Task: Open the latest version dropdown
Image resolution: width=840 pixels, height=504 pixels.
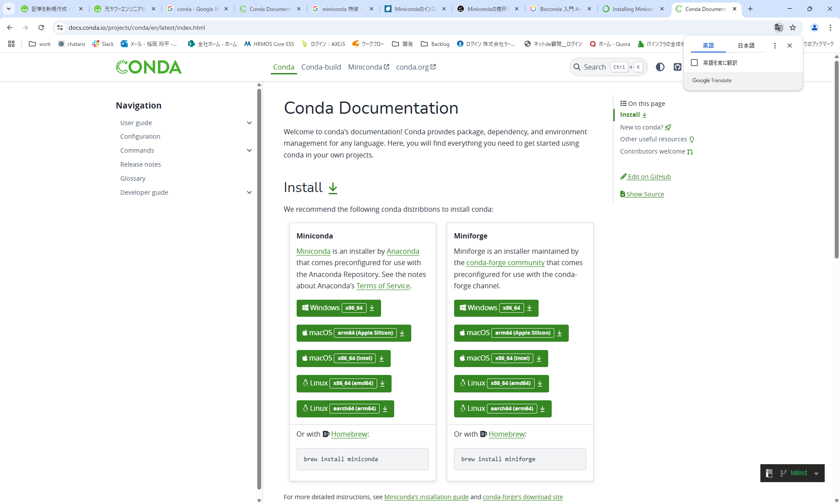Action: coord(799,473)
